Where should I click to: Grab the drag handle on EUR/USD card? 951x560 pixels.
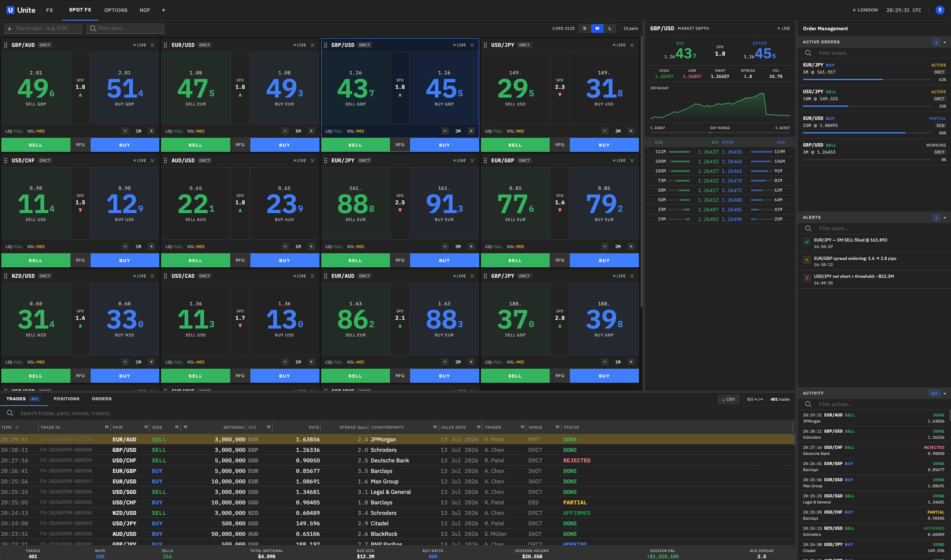point(165,45)
